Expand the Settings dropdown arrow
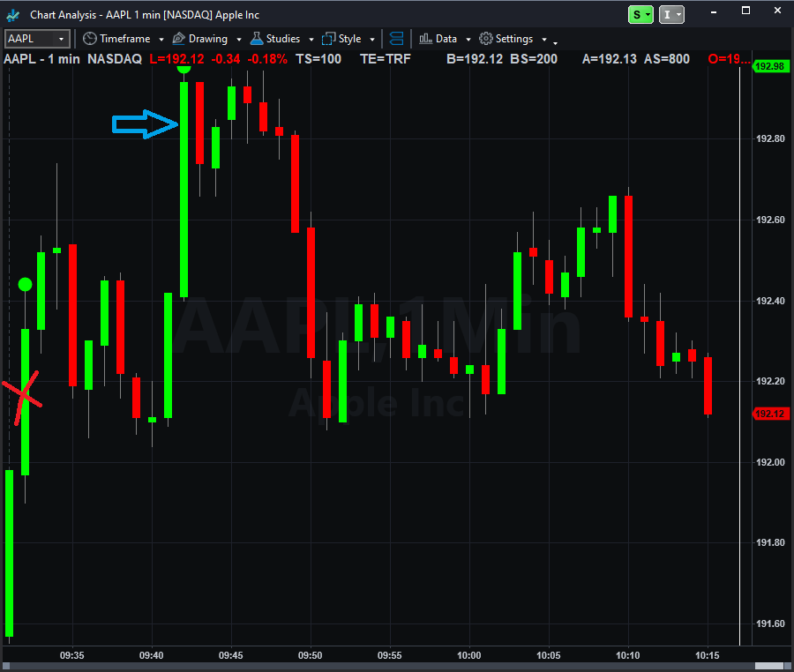Viewport: 794px width, 672px height. tap(544, 40)
